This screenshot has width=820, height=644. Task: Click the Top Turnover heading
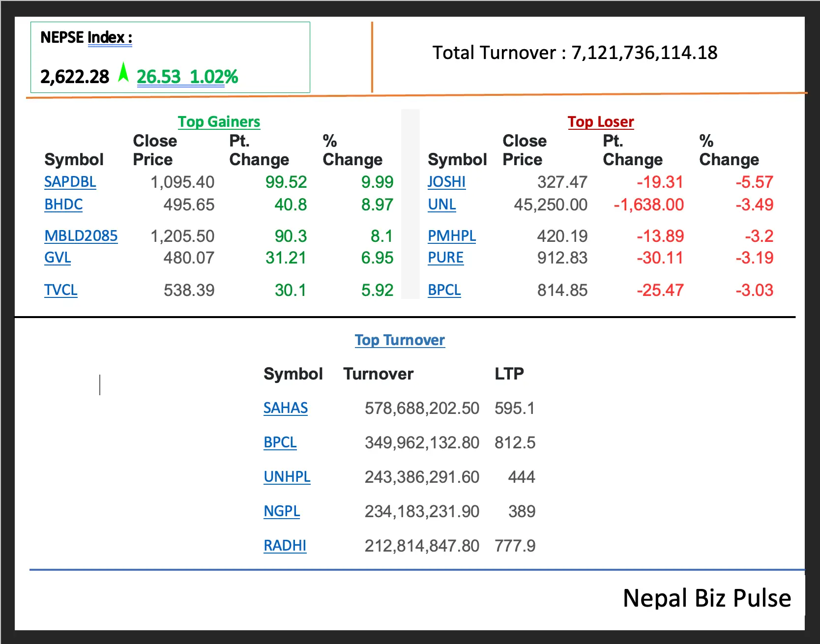point(400,340)
